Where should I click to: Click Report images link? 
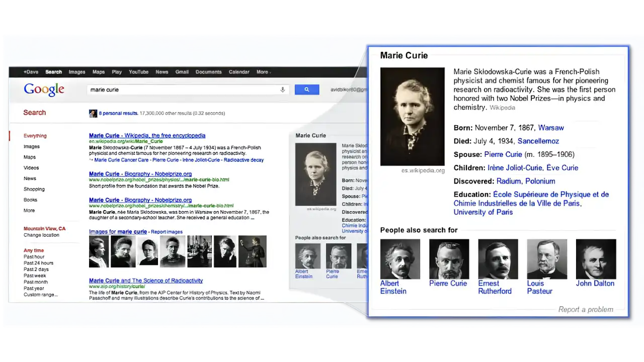click(167, 232)
